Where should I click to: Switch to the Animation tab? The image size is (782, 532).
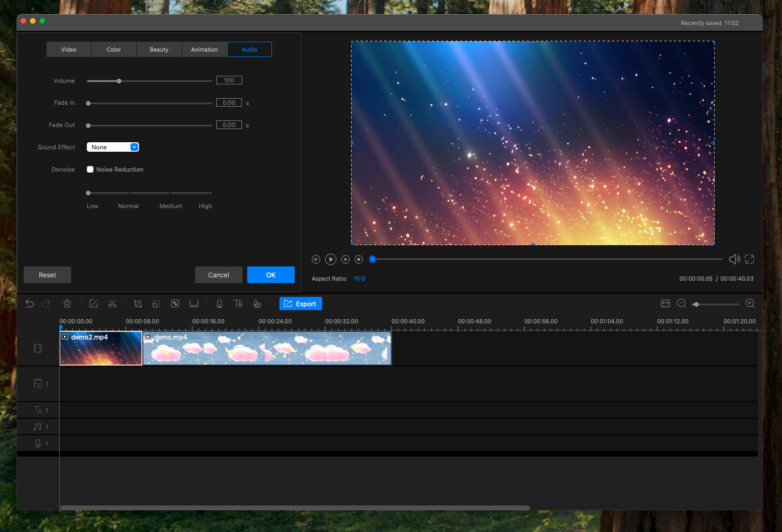point(205,49)
